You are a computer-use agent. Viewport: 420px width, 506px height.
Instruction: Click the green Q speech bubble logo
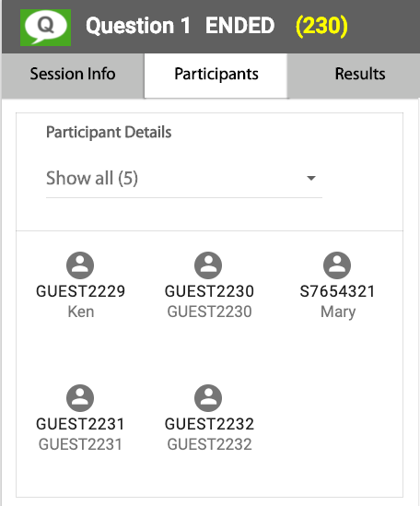point(45,28)
